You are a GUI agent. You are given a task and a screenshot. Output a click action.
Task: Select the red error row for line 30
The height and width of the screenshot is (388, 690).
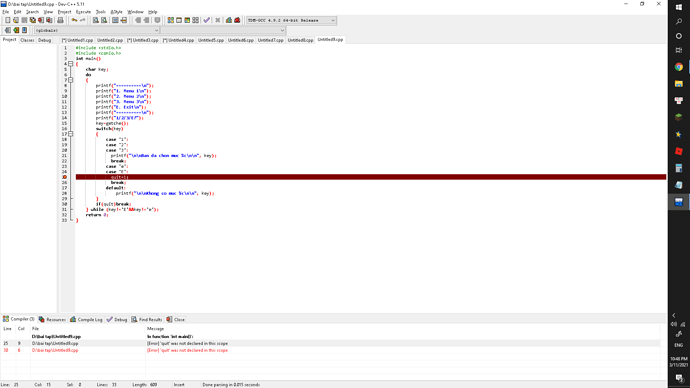coord(330,351)
